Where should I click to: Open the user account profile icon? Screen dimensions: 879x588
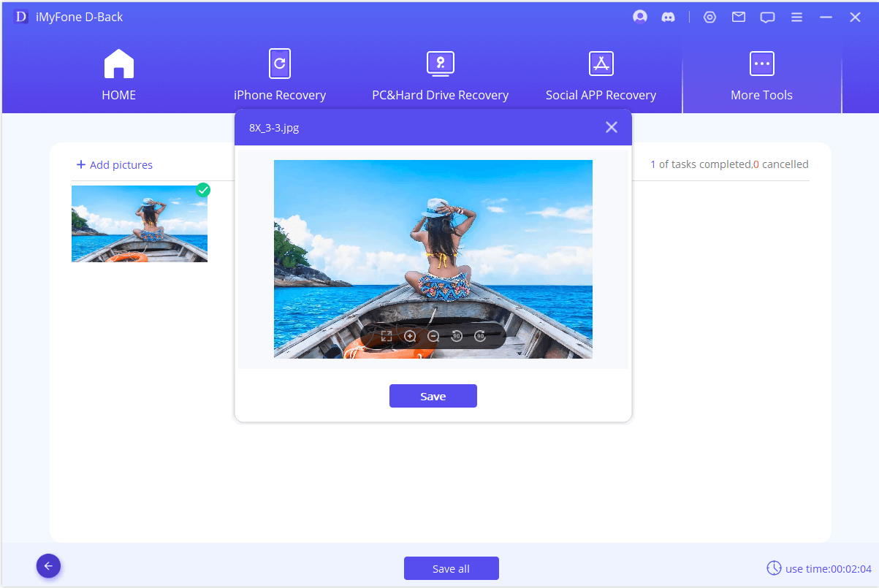(x=640, y=17)
